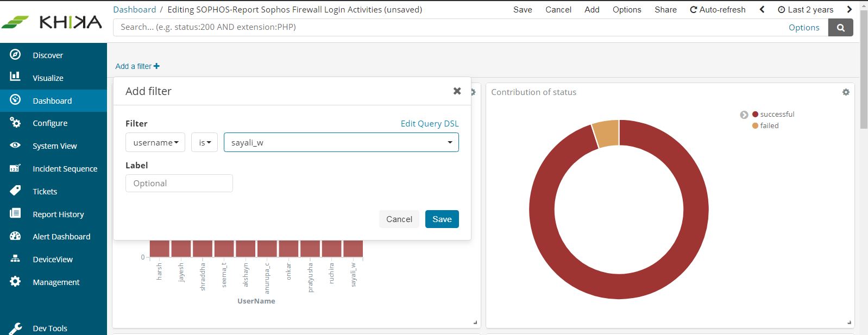Click the harsh bar in the chart
The height and width of the screenshot is (335, 868).
point(159,249)
